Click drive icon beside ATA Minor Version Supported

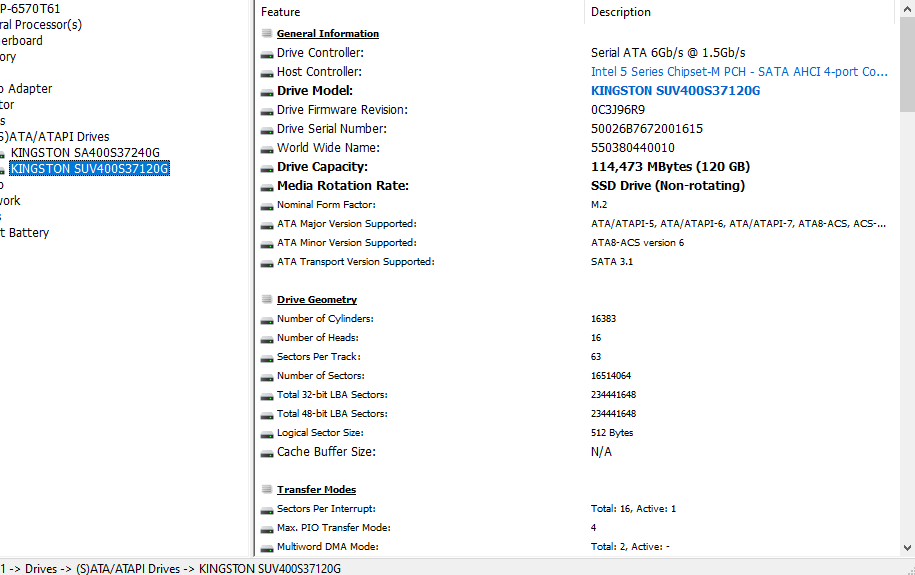(x=267, y=244)
